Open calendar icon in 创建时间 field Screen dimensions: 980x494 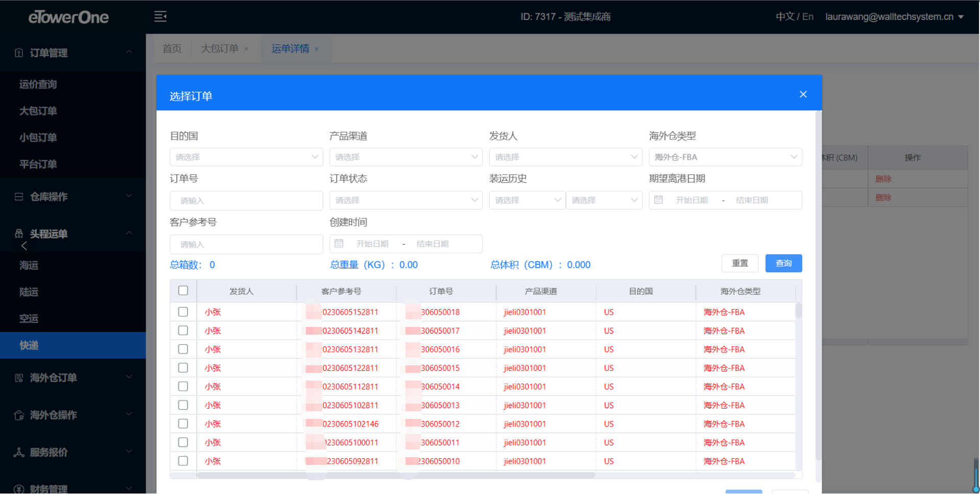coord(339,244)
